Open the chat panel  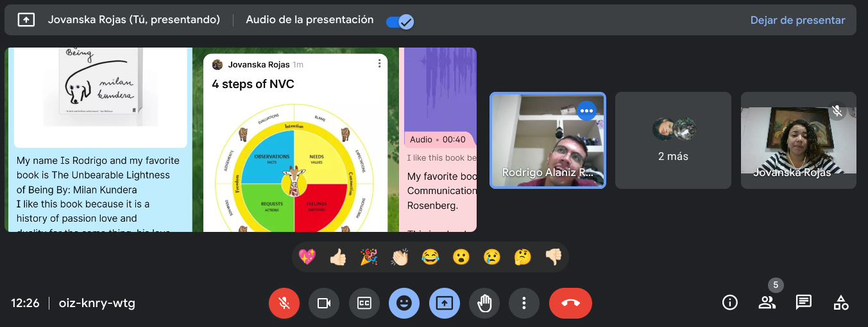(804, 303)
